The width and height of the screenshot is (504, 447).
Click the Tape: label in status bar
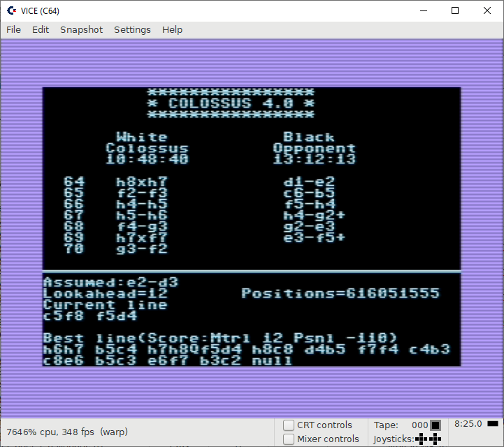coord(386,425)
